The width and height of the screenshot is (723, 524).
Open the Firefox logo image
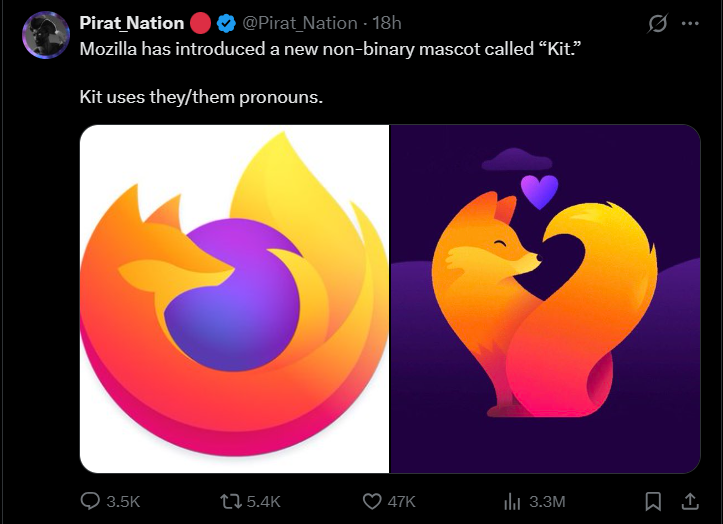(x=234, y=298)
